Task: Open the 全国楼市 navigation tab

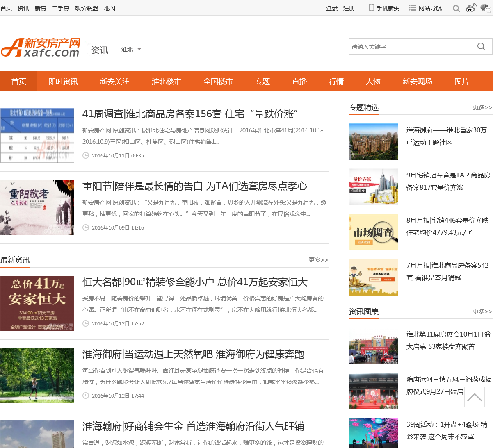Action: [218, 81]
